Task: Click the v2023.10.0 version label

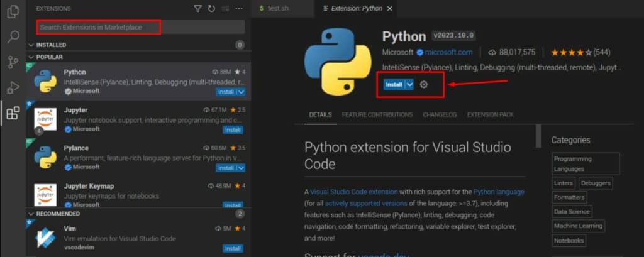Action: [x=453, y=36]
